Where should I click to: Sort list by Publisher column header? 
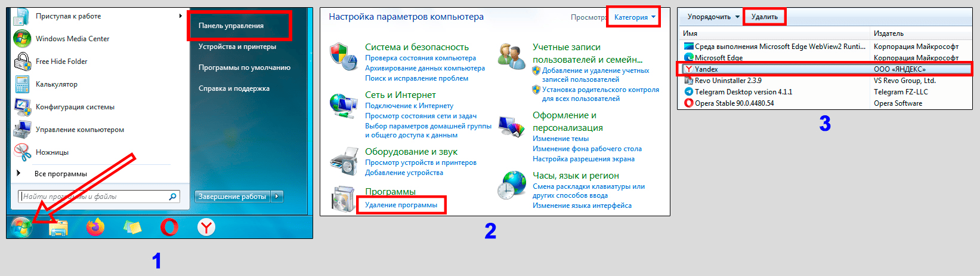tap(922, 33)
